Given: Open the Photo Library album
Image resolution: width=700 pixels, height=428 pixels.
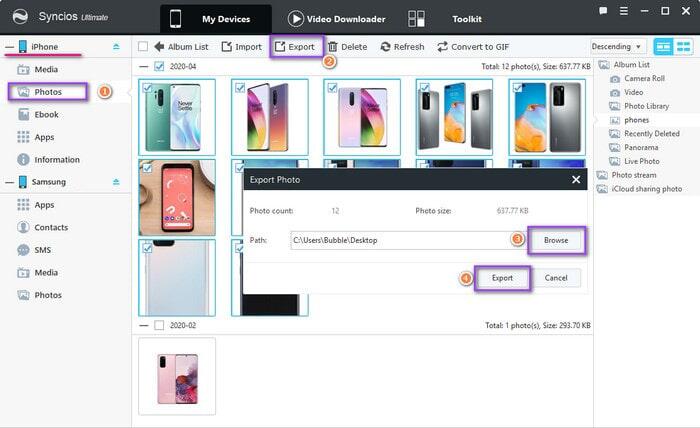Looking at the screenshot, I should (x=640, y=106).
